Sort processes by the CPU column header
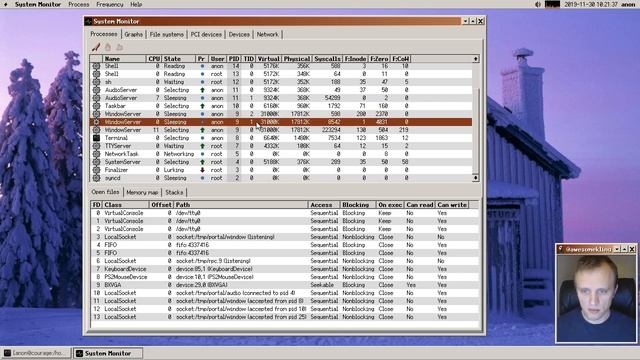 [154, 59]
